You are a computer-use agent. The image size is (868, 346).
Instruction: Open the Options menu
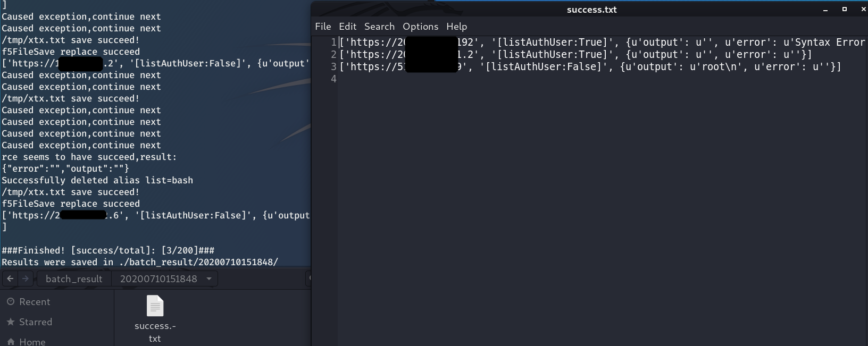pos(420,27)
